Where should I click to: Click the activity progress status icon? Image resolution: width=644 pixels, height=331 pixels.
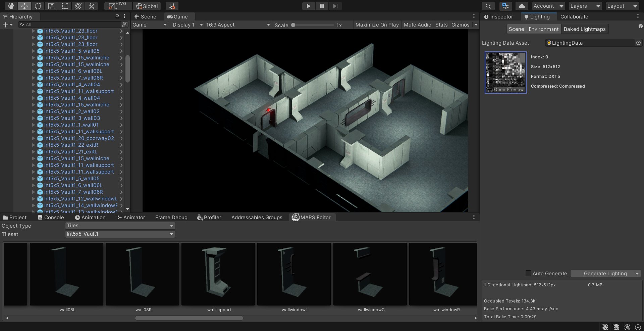coord(638,327)
